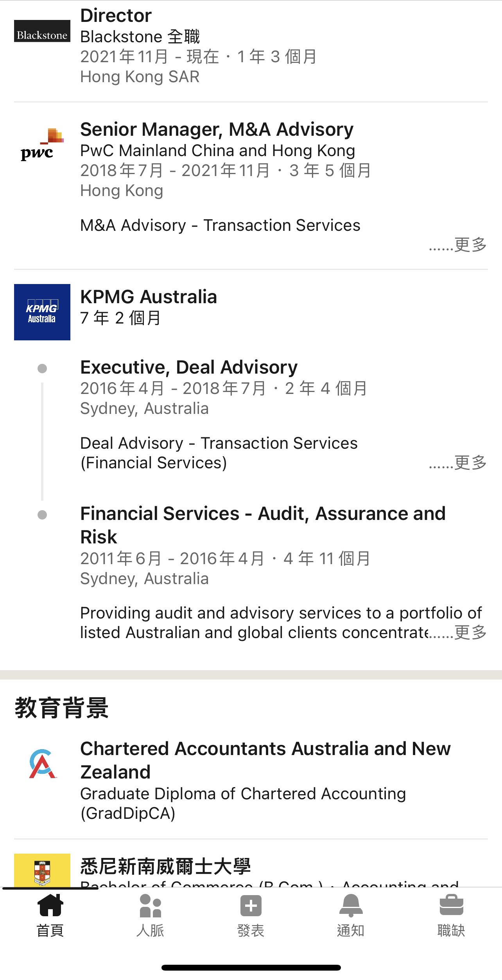Expand 更多 under audit and advisory description
The image size is (502, 980).
point(458,633)
